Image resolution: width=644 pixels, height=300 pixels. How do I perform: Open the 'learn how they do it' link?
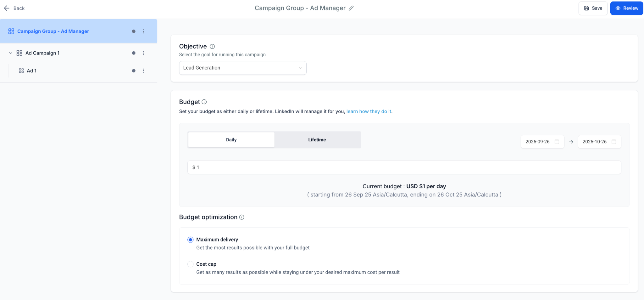coord(369,111)
